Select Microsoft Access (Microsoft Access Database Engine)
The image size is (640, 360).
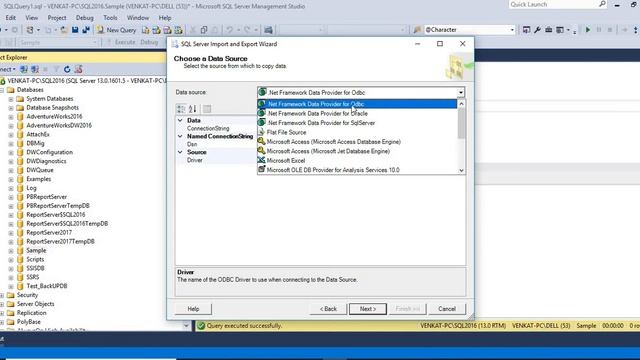[x=357, y=142]
